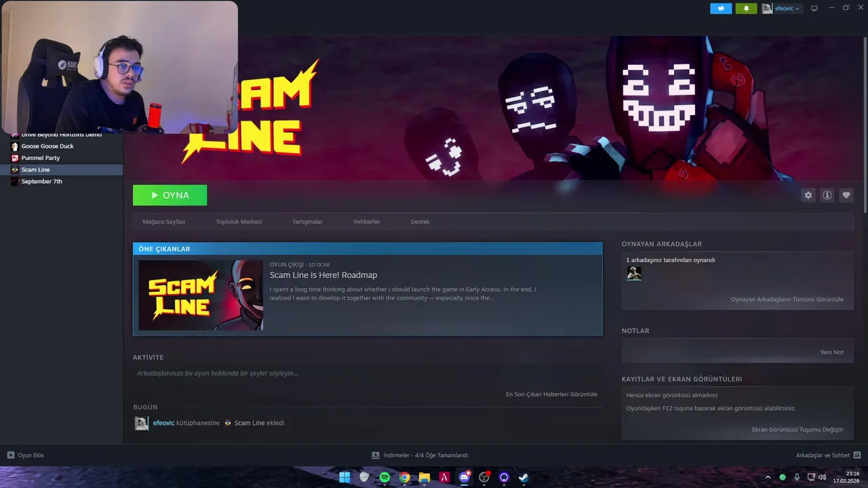Select Pummel Party in the library list
The width and height of the screenshot is (868, 488).
(x=61, y=158)
